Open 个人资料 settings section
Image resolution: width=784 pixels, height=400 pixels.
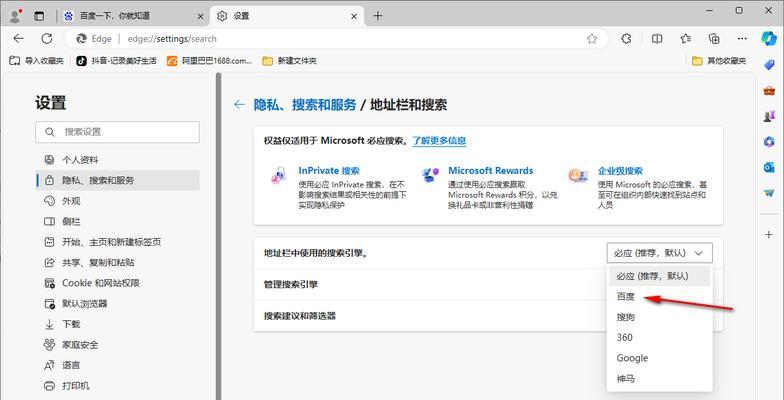tap(118, 160)
